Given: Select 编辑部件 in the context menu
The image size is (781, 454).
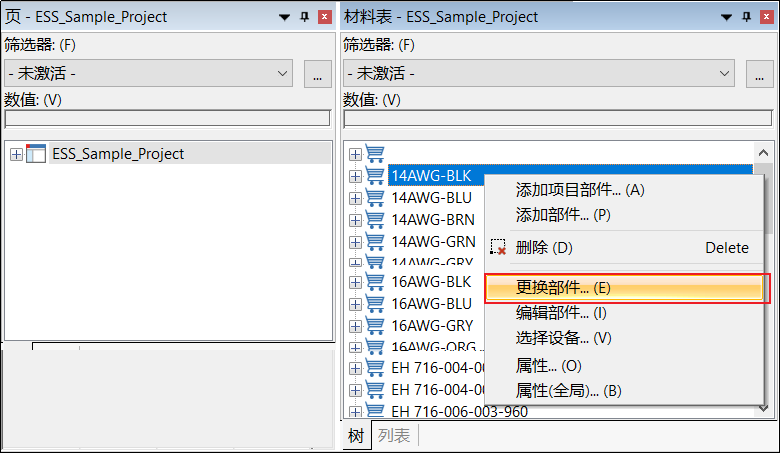Looking at the screenshot, I should [x=564, y=313].
